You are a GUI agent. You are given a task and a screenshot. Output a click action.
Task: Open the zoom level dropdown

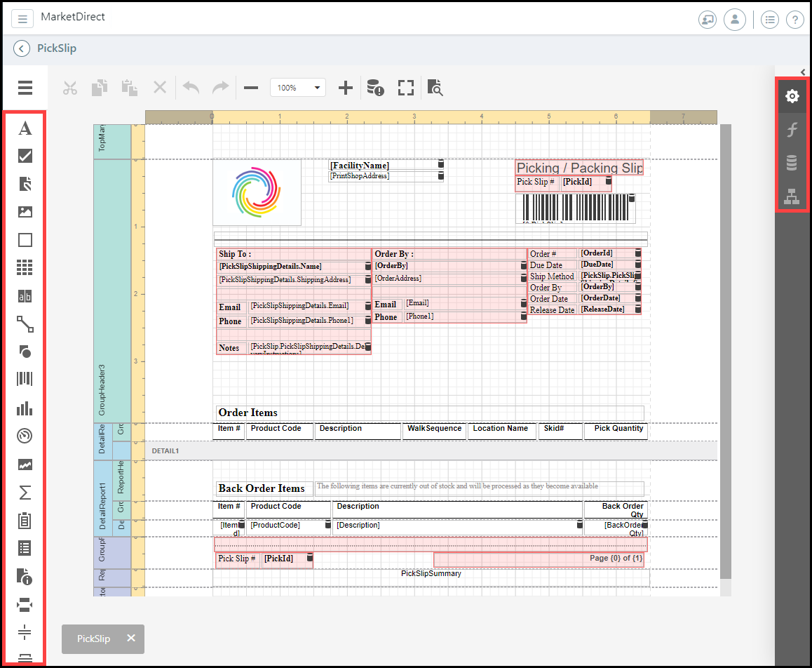tap(317, 88)
